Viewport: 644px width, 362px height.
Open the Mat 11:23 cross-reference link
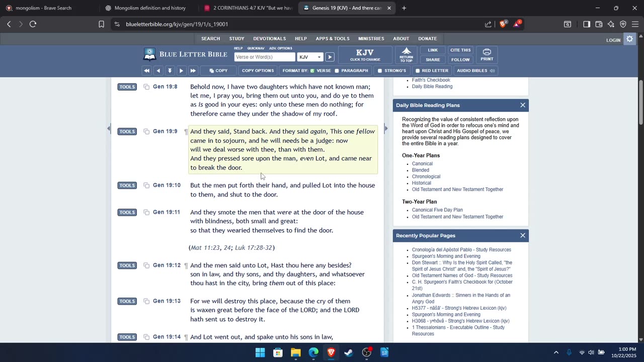(x=205, y=248)
